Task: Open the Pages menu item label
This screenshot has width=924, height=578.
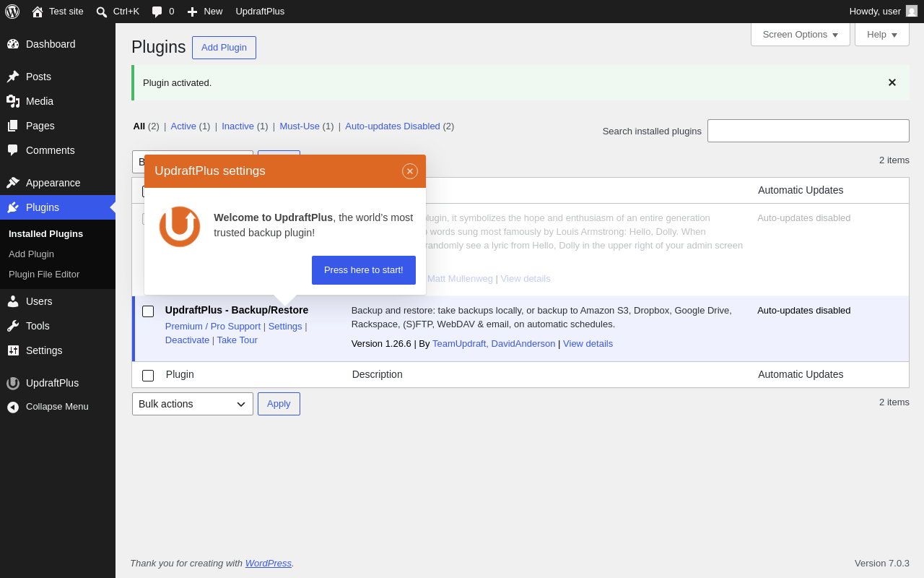Action: [x=40, y=126]
